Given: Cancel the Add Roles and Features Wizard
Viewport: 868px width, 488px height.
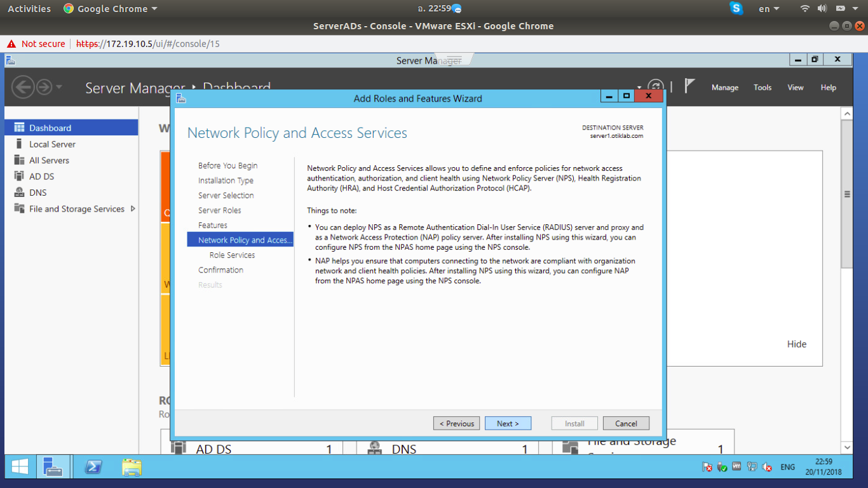Looking at the screenshot, I should (x=626, y=423).
